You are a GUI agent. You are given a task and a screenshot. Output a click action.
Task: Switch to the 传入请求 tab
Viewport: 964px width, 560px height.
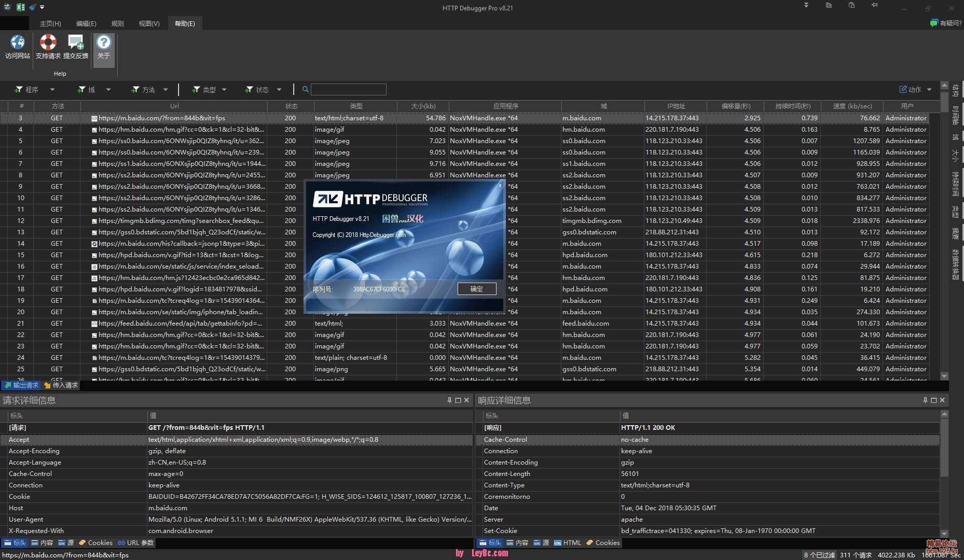coord(61,385)
